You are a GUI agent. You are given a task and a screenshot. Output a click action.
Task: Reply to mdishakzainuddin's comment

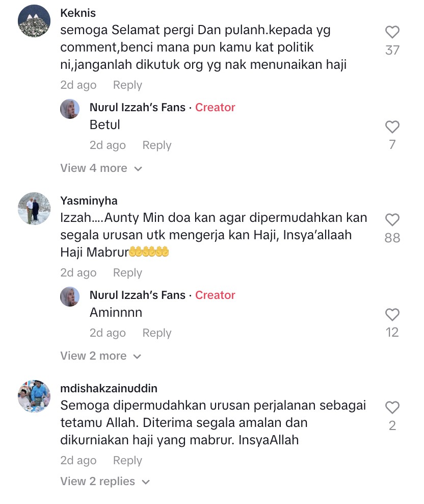tap(127, 460)
